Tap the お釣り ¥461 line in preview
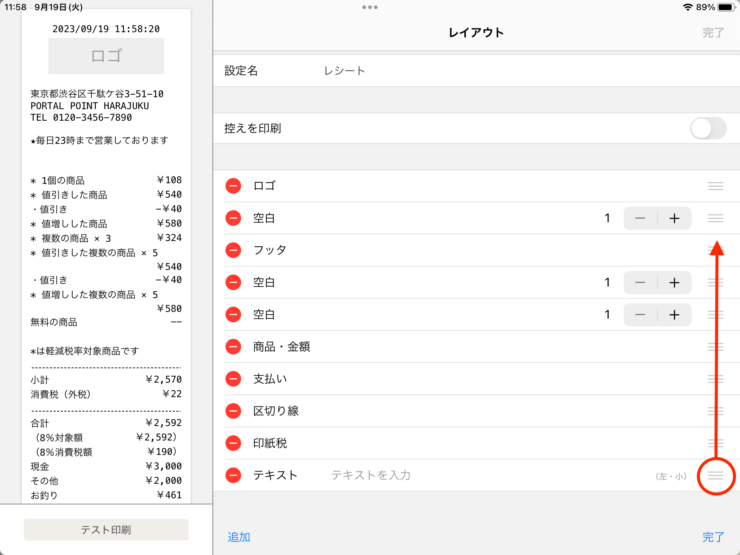This screenshot has height=555, width=740. pos(106,495)
